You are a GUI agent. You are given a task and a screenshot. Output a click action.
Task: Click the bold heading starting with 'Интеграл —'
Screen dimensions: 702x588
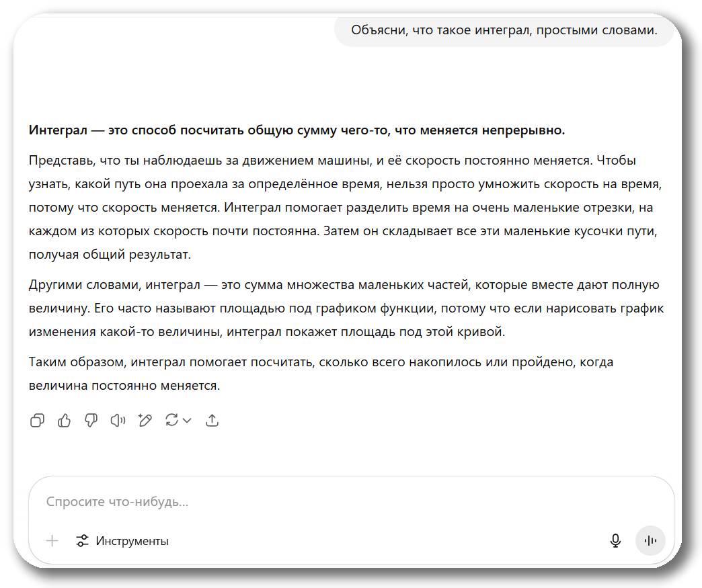coord(297,130)
